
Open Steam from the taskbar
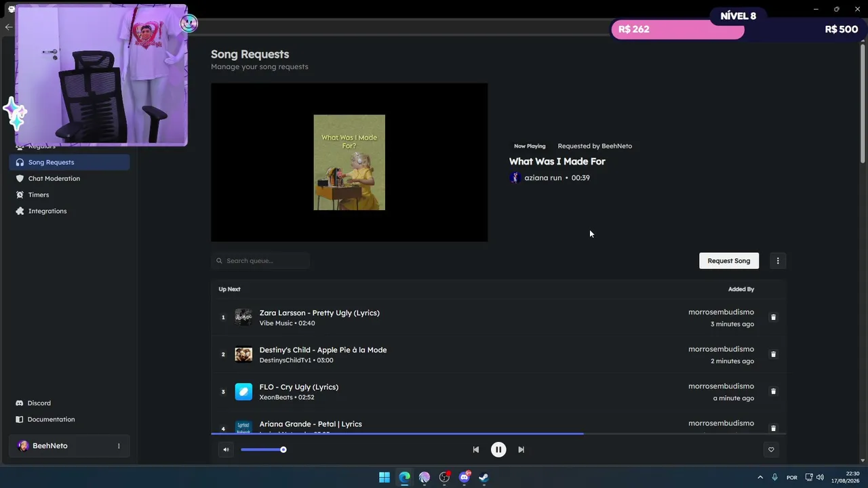click(x=484, y=477)
